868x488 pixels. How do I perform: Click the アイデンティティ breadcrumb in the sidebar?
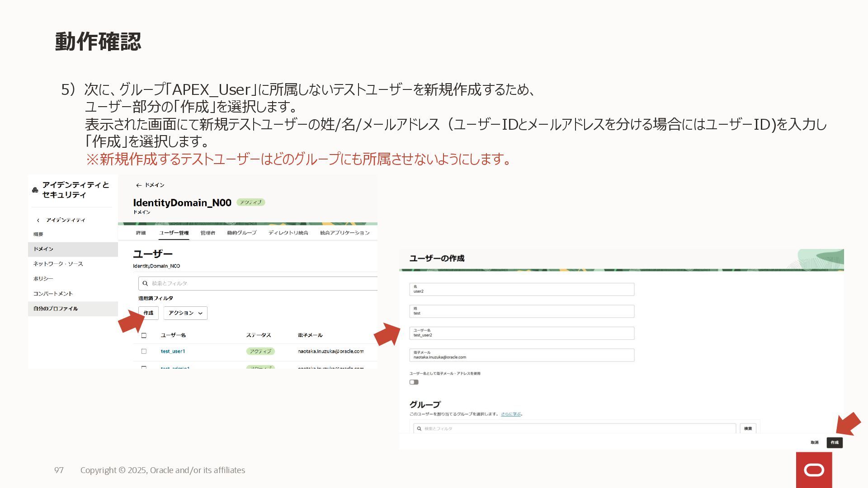66,220
